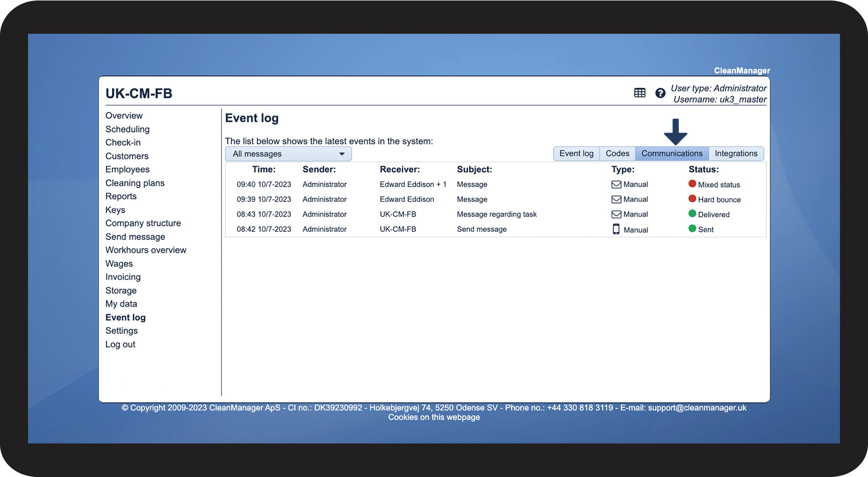Open Company structure page

[143, 223]
